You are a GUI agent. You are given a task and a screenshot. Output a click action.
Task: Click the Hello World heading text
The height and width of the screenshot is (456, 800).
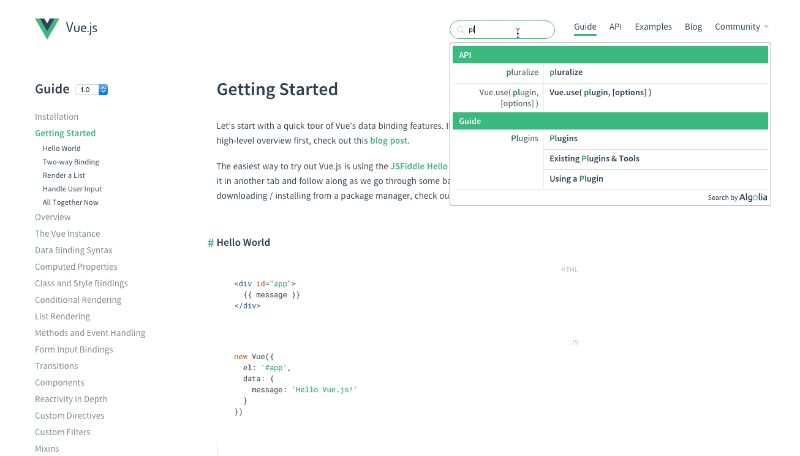point(243,243)
